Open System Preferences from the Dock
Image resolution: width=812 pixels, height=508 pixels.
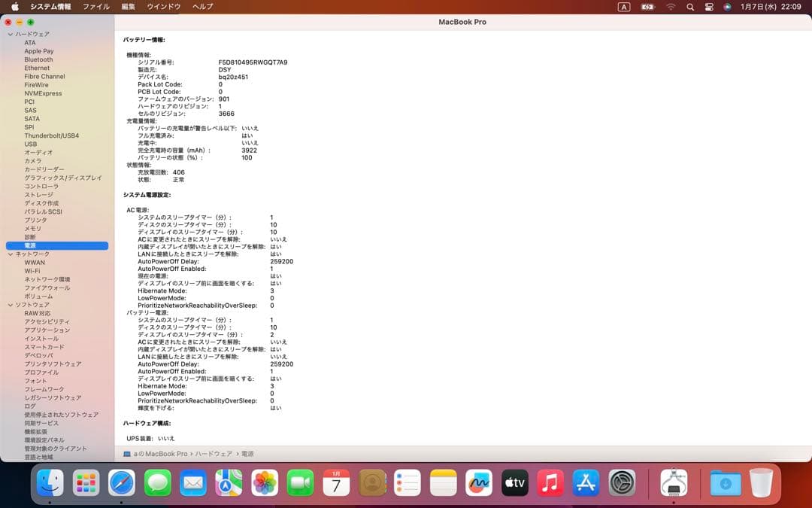pos(622,484)
